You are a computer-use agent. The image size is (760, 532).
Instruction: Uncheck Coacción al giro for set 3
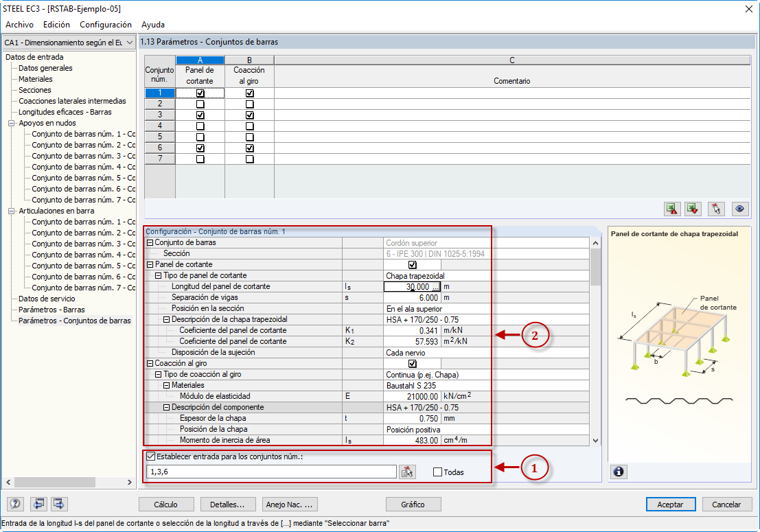[x=250, y=115]
